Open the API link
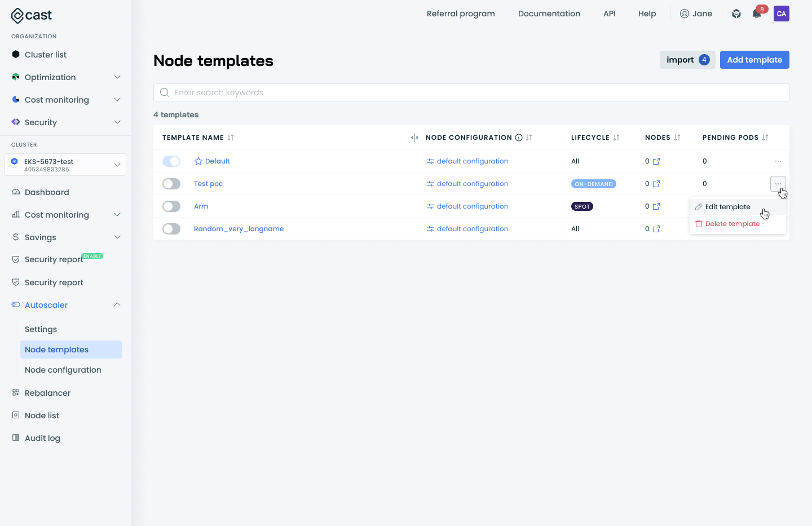Image resolution: width=812 pixels, height=526 pixels. (610, 14)
